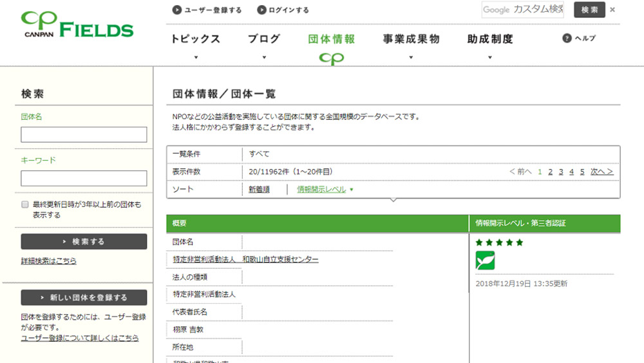This screenshot has width=644, height=363.
Task: Click the green CP icon under 団体情報
Action: pos(332,59)
